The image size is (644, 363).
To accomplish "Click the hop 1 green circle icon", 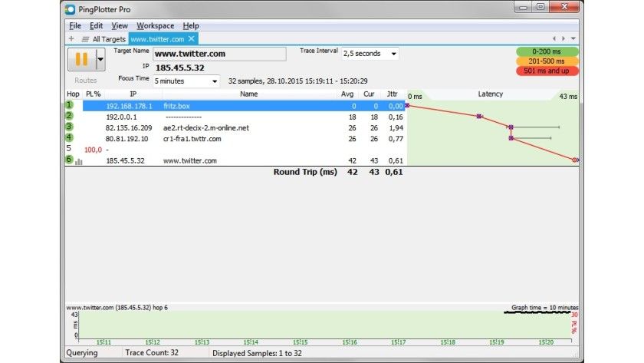I will click(70, 105).
